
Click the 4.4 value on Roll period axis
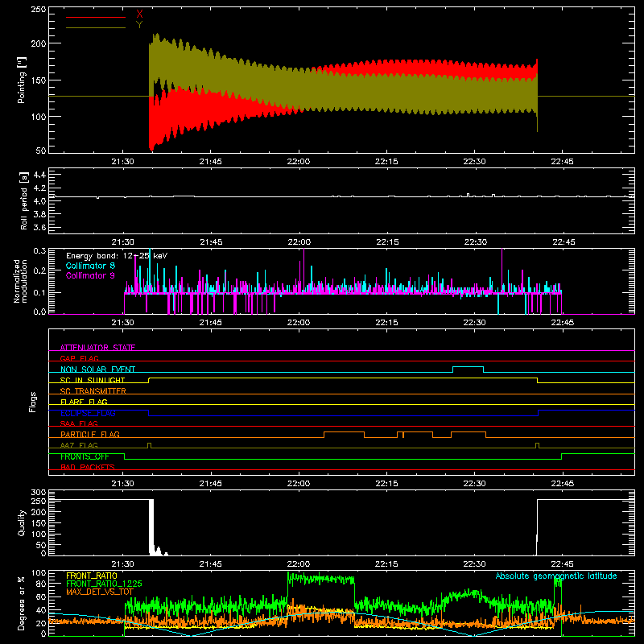(39, 175)
